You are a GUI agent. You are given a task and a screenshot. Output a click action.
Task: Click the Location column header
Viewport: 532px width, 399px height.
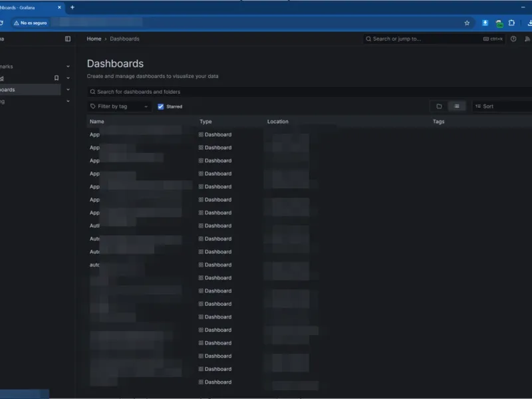coord(277,122)
